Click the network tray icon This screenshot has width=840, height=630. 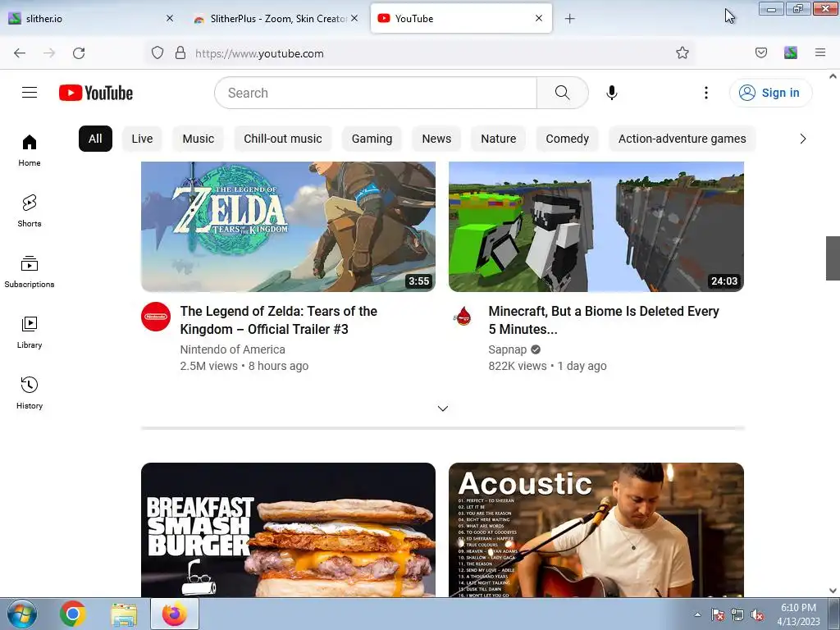coord(737,615)
